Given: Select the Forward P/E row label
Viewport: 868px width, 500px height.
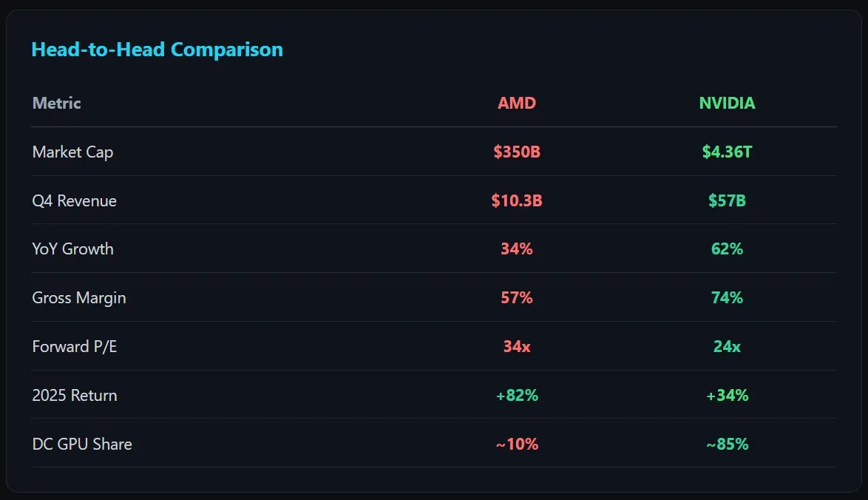Looking at the screenshot, I should tap(74, 346).
